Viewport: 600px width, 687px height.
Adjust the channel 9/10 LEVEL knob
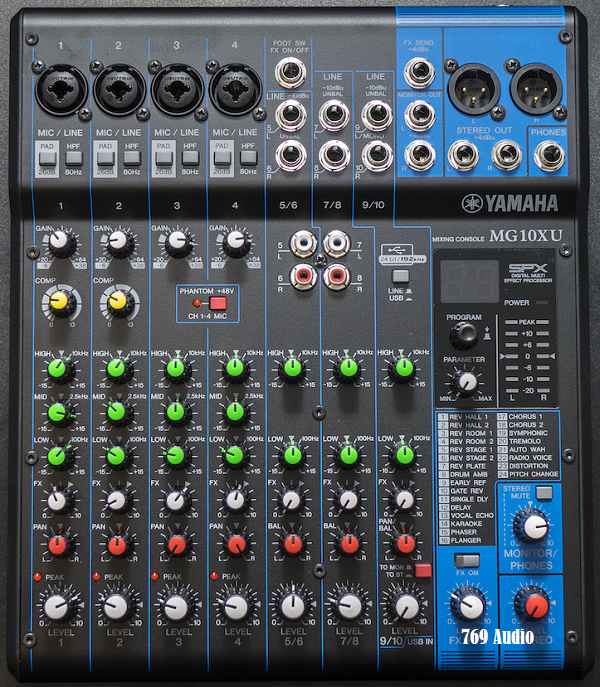(407, 606)
